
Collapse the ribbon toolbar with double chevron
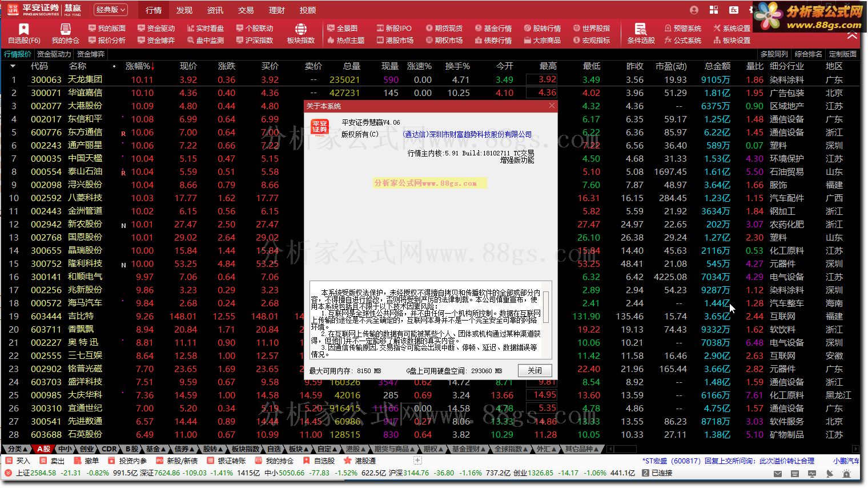click(x=852, y=35)
